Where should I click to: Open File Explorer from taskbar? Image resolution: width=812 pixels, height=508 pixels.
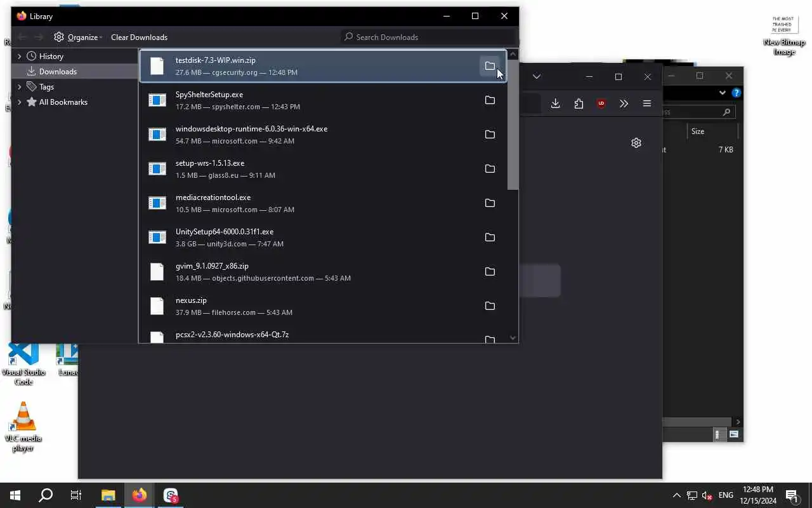pyautogui.click(x=108, y=495)
